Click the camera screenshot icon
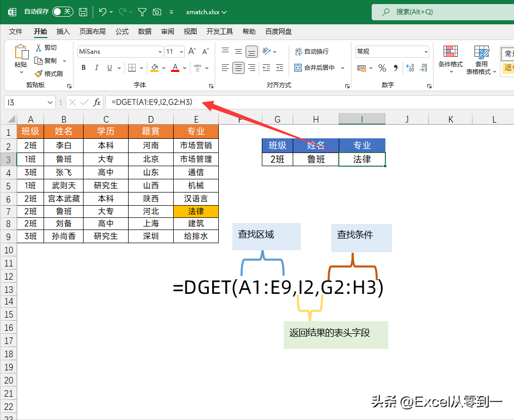Image resolution: width=514 pixels, height=420 pixels. 157,12
